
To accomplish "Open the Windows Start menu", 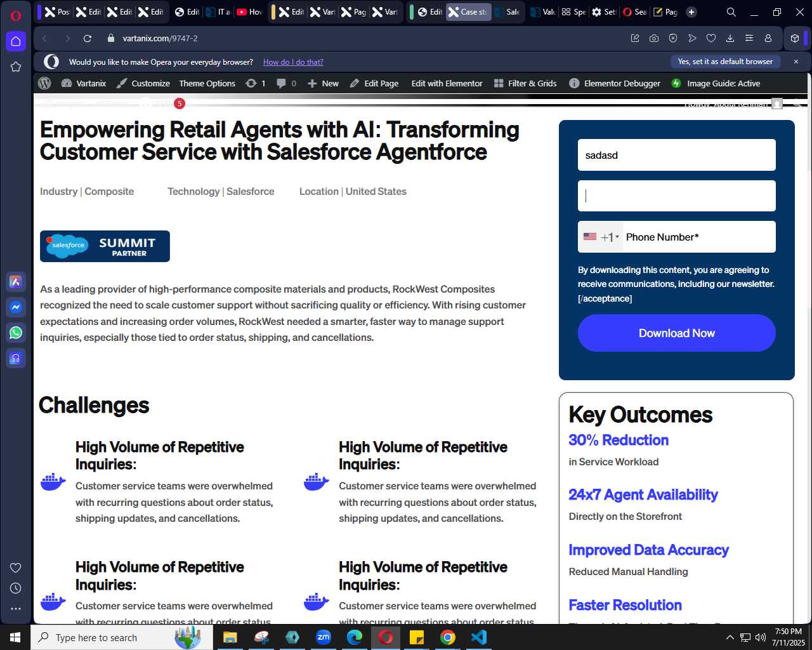I will [15, 637].
